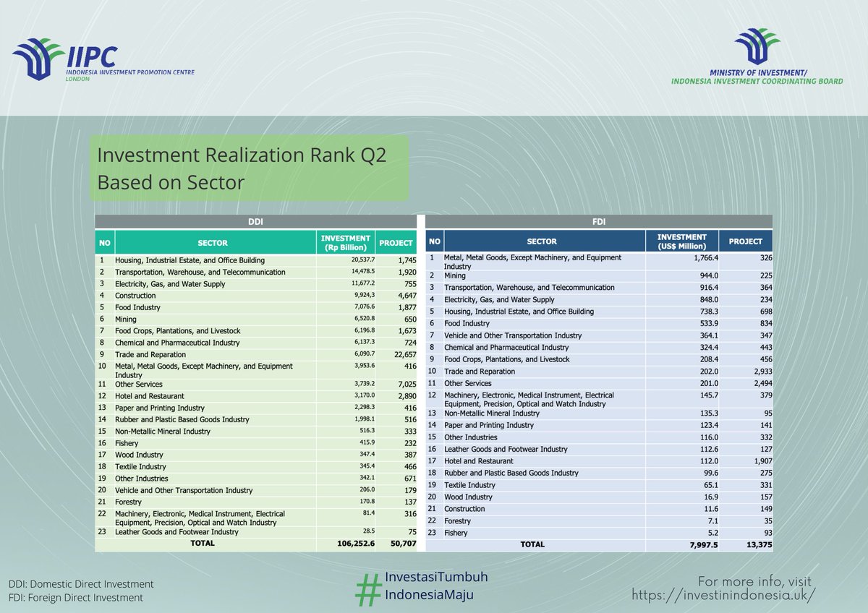Select 'Wood Industry' in FDI table
This screenshot has height=613, width=868.
[468, 497]
